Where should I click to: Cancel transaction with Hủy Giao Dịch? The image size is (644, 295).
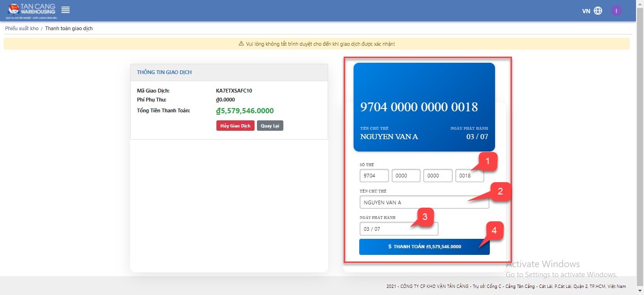click(x=235, y=126)
